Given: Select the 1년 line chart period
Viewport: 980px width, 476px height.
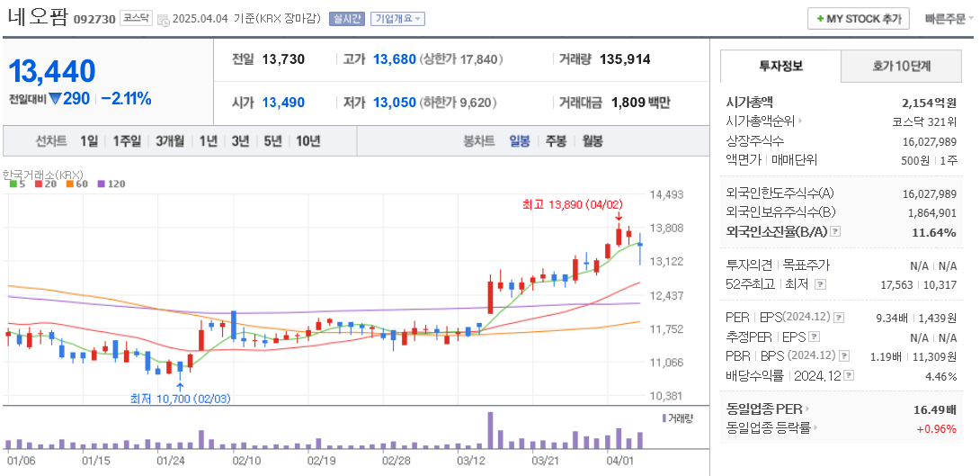Looking at the screenshot, I should (208, 140).
